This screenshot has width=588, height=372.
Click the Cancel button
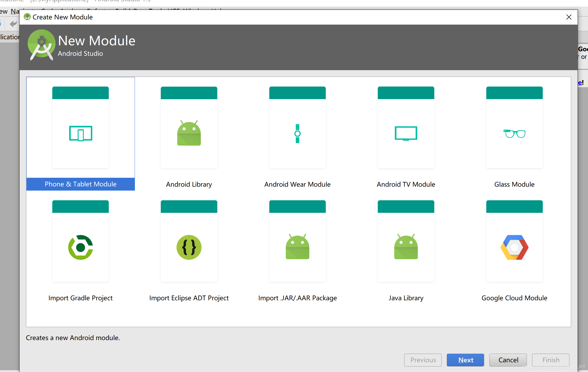pos(508,360)
